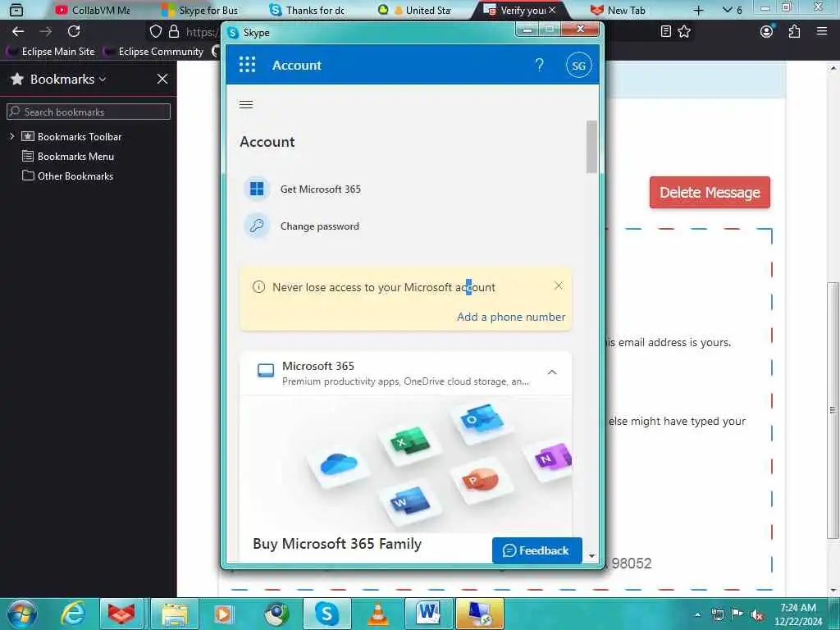Screen dimensions: 840x630
Task: Click the padlock site info icon
Action: click(x=174, y=32)
